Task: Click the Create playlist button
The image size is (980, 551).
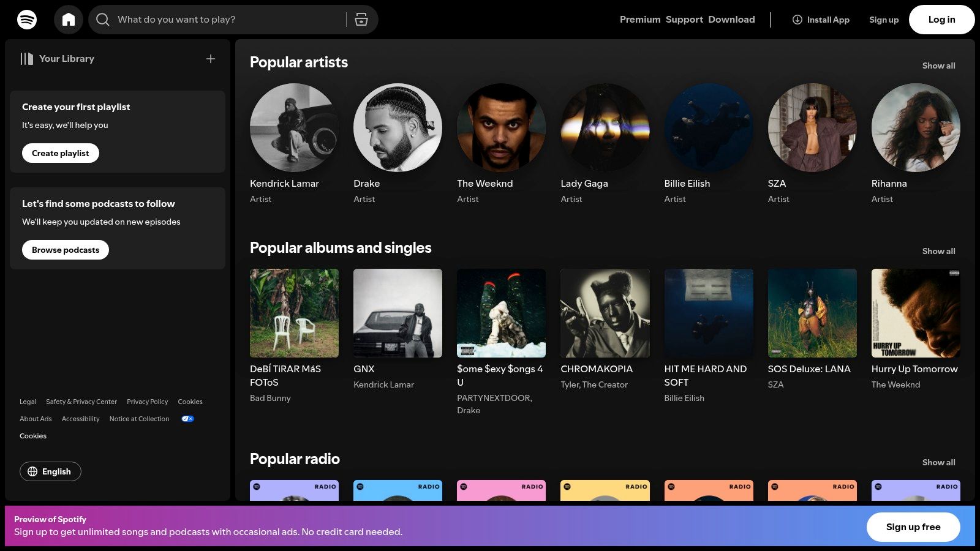Action: point(61,153)
